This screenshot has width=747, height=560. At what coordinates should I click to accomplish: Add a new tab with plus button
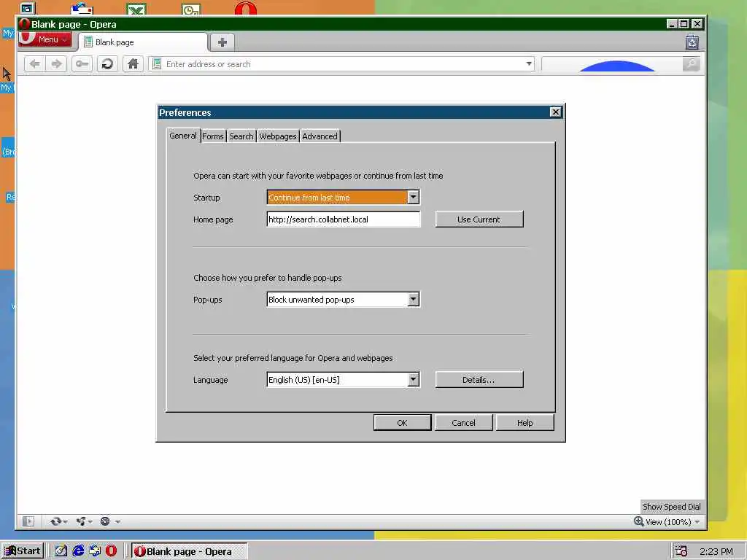[222, 42]
